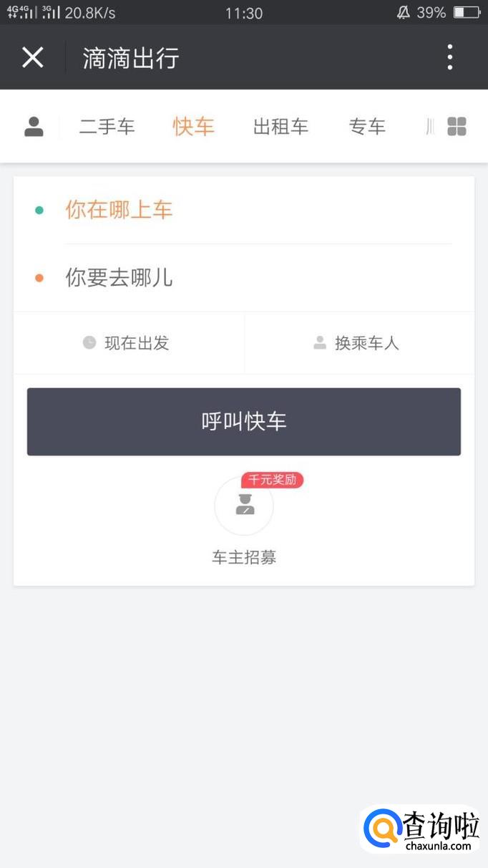Switch to the 出租车 tab
The width and height of the screenshot is (488, 868).
pyautogui.click(x=280, y=127)
